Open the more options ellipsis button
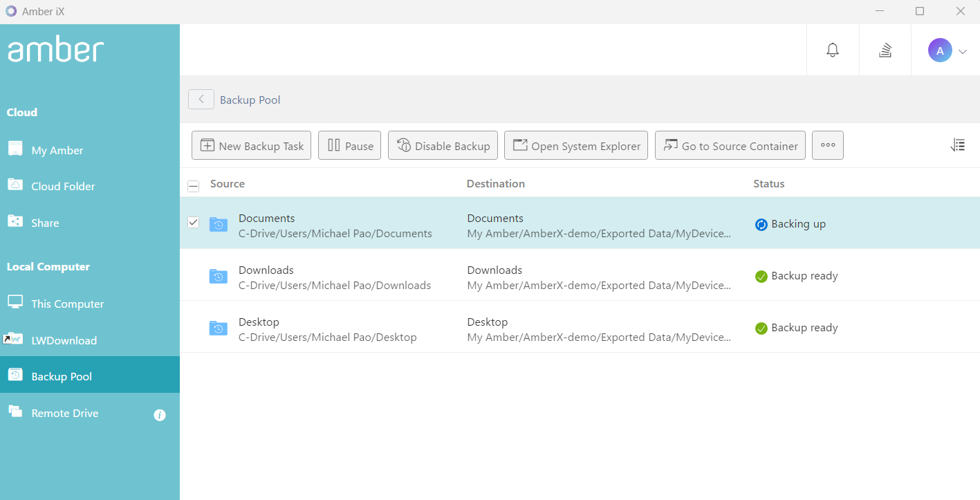980x500 pixels. tap(828, 145)
